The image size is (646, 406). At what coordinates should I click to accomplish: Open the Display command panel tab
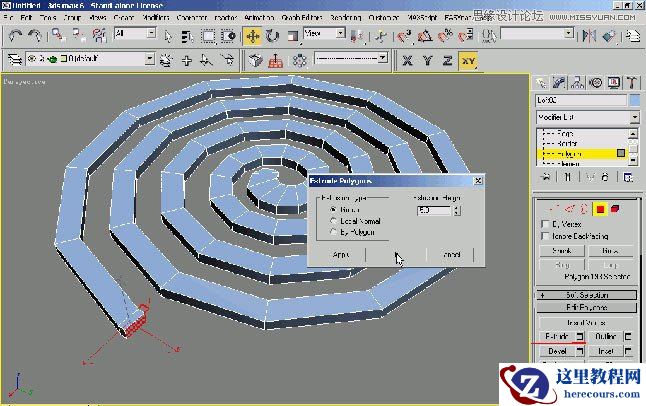click(x=614, y=83)
